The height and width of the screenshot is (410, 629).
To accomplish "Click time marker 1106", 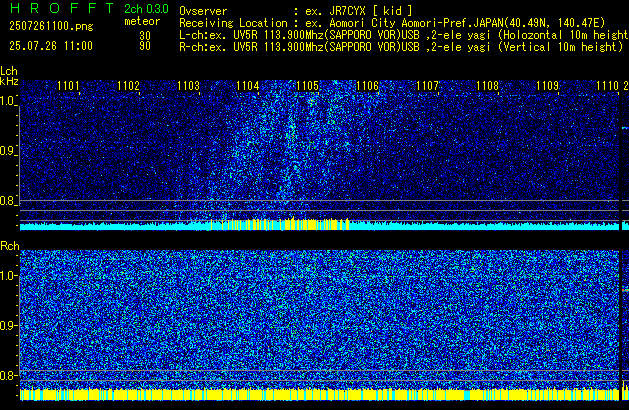I will point(367,86).
